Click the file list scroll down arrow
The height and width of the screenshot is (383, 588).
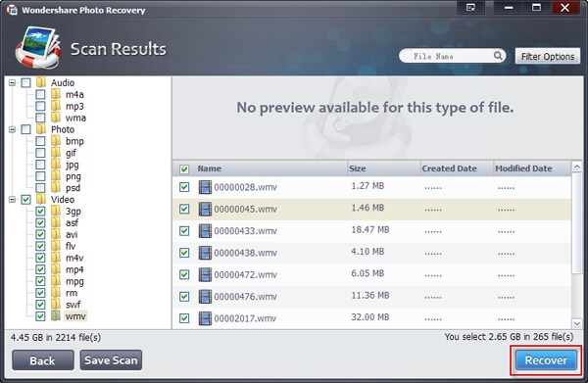(x=577, y=323)
